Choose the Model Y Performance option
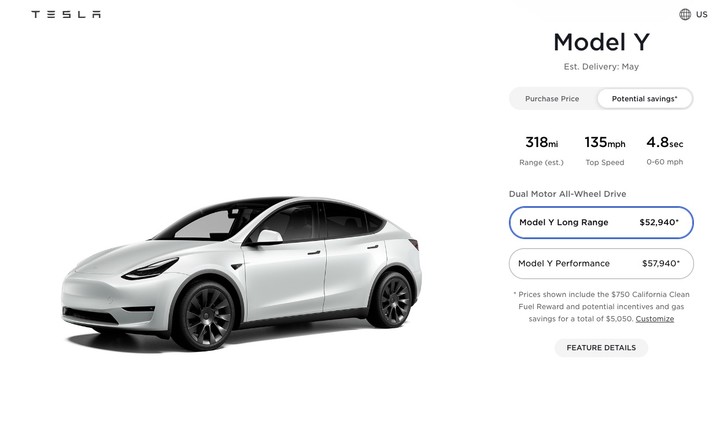The height and width of the screenshot is (429, 720). coord(601,264)
